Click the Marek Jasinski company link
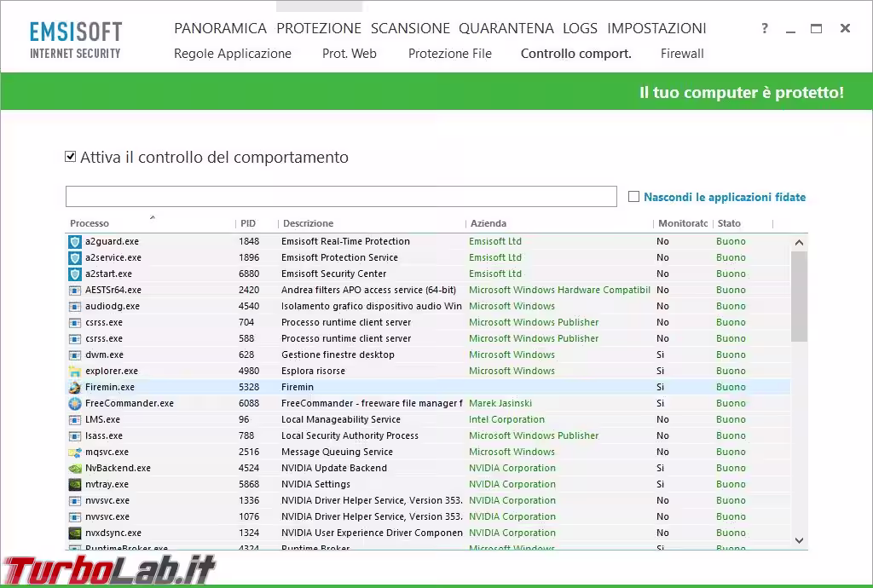This screenshot has height=588, width=873. pos(500,403)
